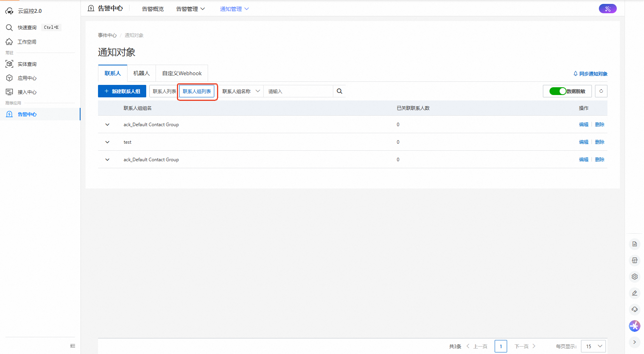
Task: Select page 1 in pagination
Action: click(501, 346)
